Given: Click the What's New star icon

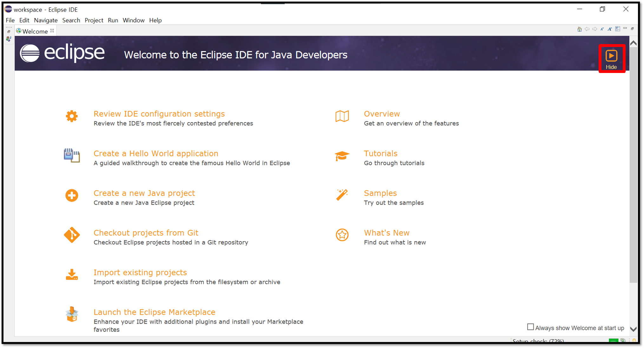Looking at the screenshot, I should (342, 235).
